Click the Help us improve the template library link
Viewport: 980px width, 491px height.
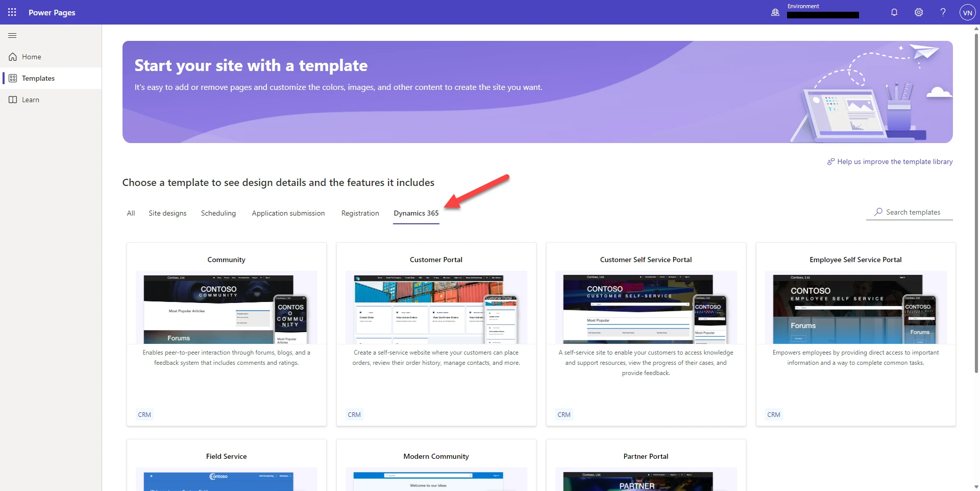point(894,161)
